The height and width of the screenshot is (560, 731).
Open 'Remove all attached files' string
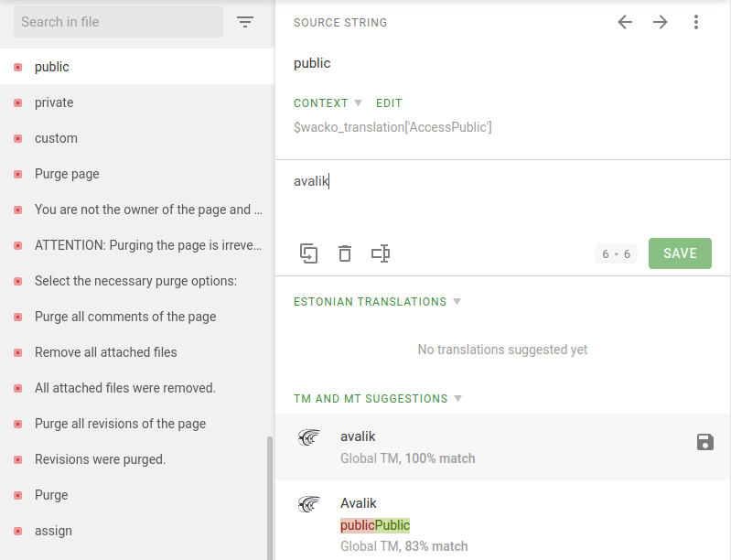[106, 352]
